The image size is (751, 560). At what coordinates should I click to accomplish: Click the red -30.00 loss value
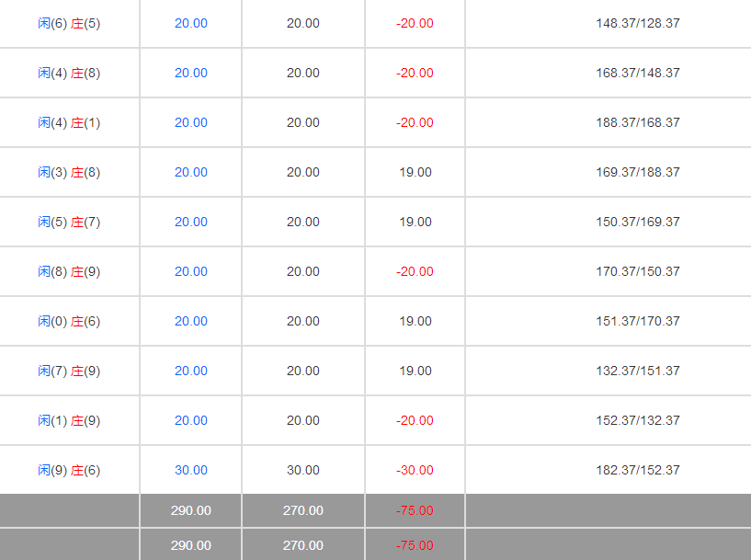point(415,470)
